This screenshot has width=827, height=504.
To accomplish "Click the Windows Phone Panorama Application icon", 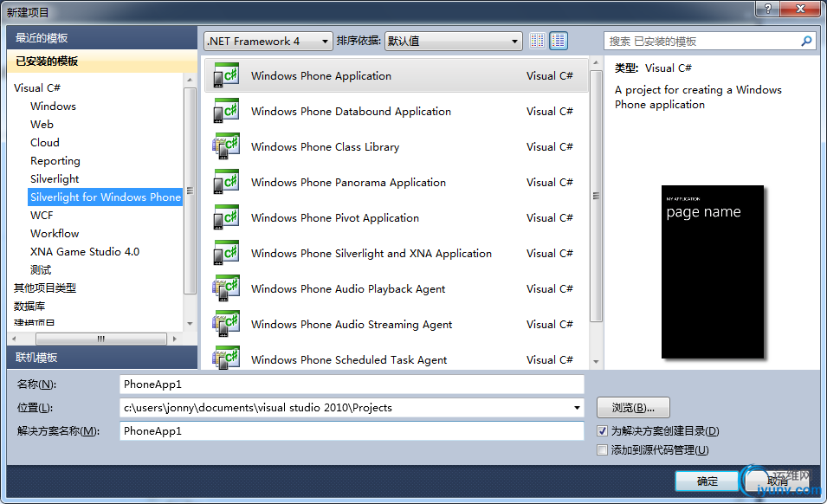I will [x=226, y=182].
